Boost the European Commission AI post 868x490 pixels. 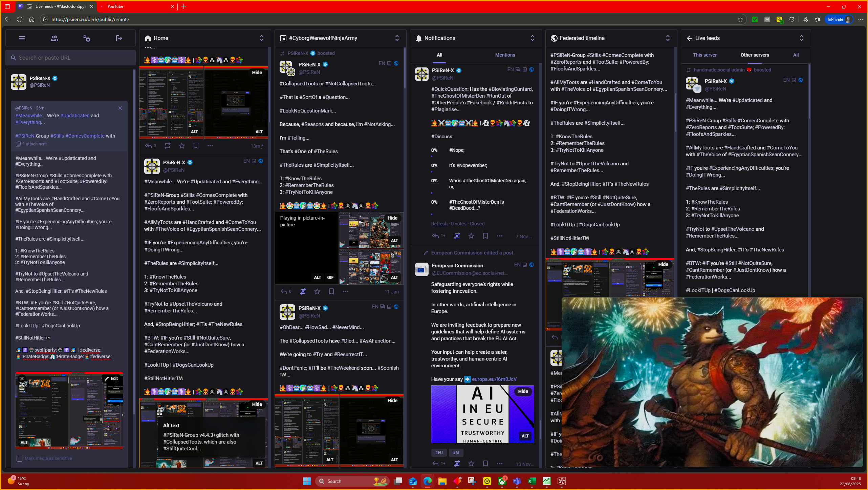(457, 464)
